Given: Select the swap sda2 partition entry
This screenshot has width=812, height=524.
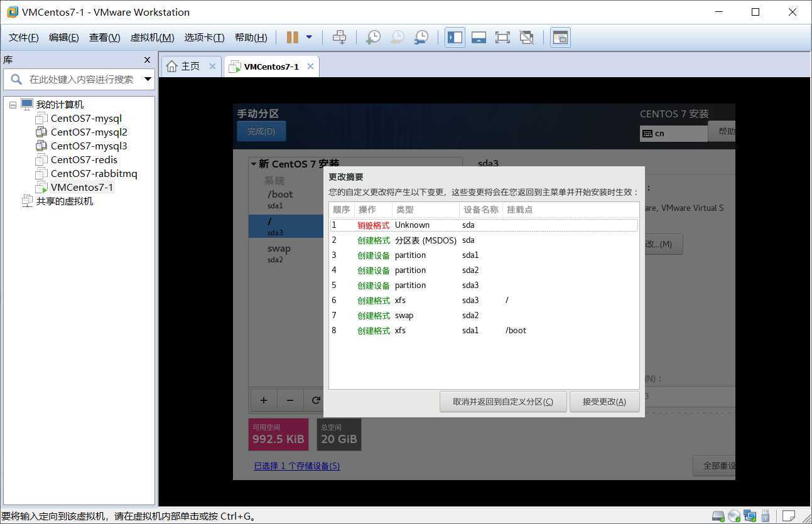Looking at the screenshot, I should click(x=286, y=254).
